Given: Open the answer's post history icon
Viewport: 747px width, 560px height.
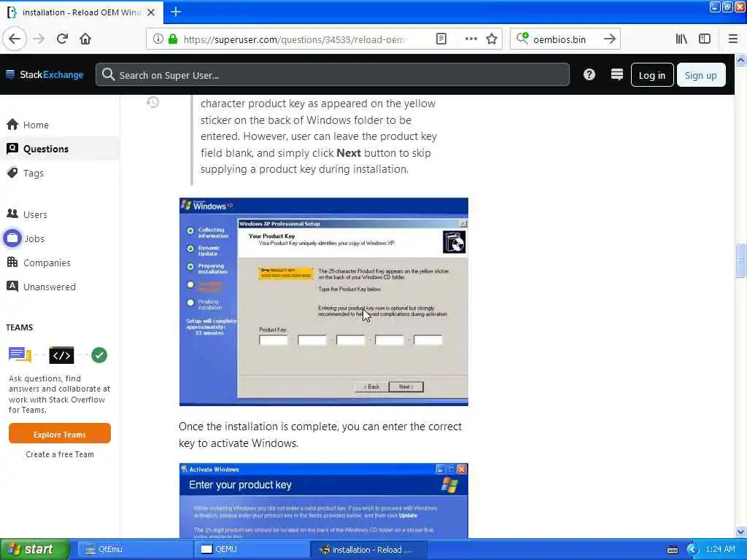Looking at the screenshot, I should (152, 102).
